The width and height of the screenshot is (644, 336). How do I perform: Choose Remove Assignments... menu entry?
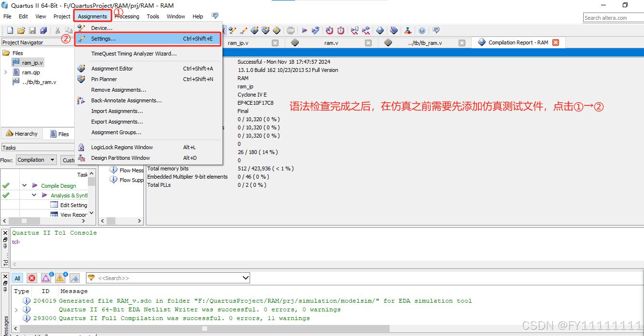(x=148, y=90)
